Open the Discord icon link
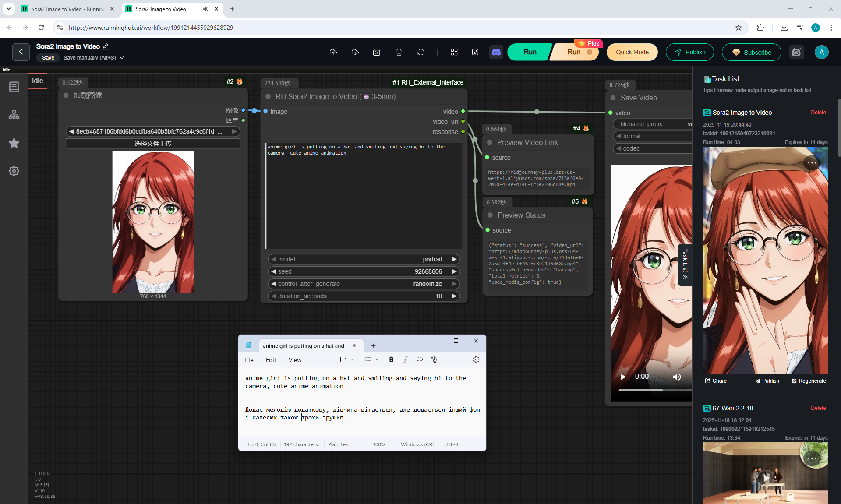 (496, 52)
